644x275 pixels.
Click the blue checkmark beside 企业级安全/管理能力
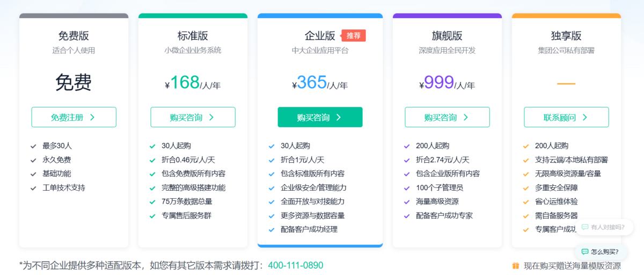point(272,188)
